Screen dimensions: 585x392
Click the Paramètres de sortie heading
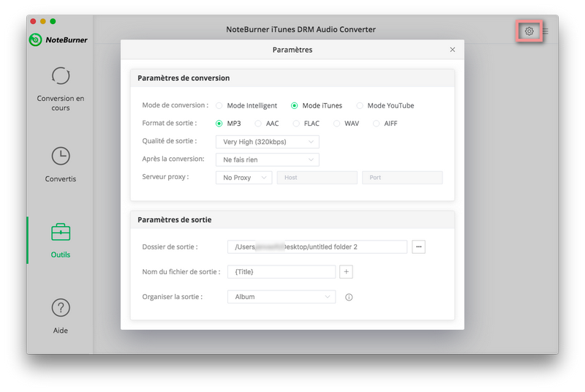(175, 219)
